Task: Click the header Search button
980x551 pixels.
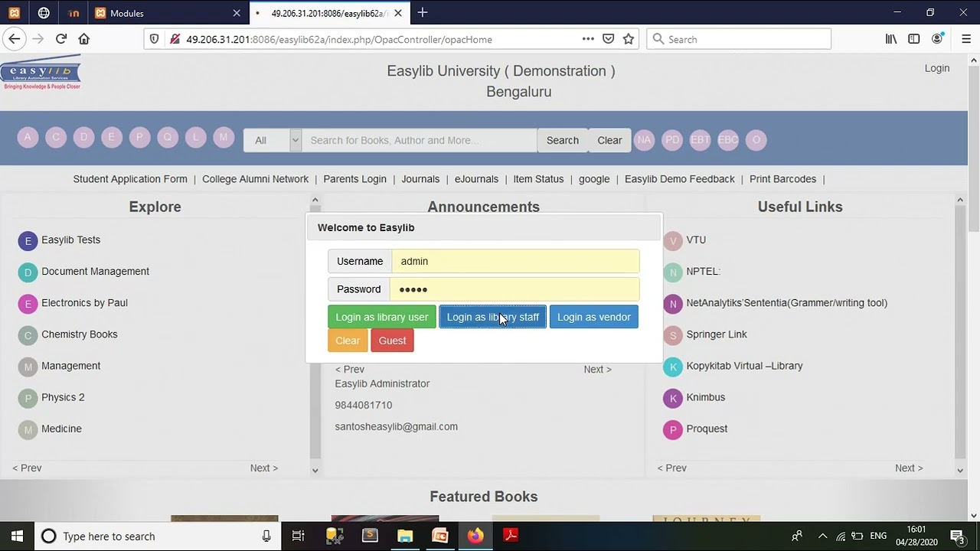Action: tap(563, 140)
